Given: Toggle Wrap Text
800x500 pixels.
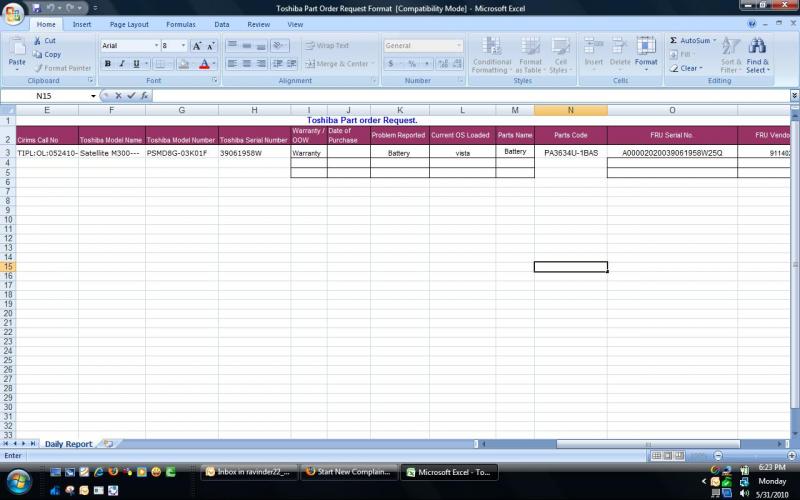Looking at the screenshot, I should (x=327, y=45).
